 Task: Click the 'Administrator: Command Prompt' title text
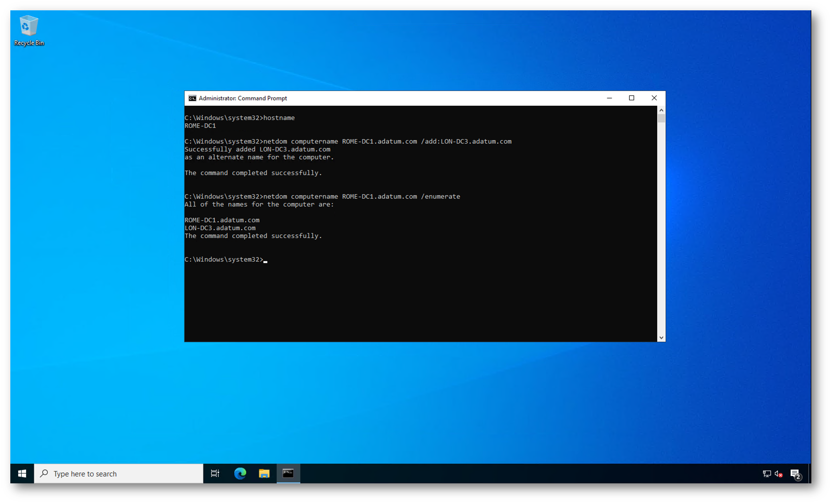click(x=243, y=98)
